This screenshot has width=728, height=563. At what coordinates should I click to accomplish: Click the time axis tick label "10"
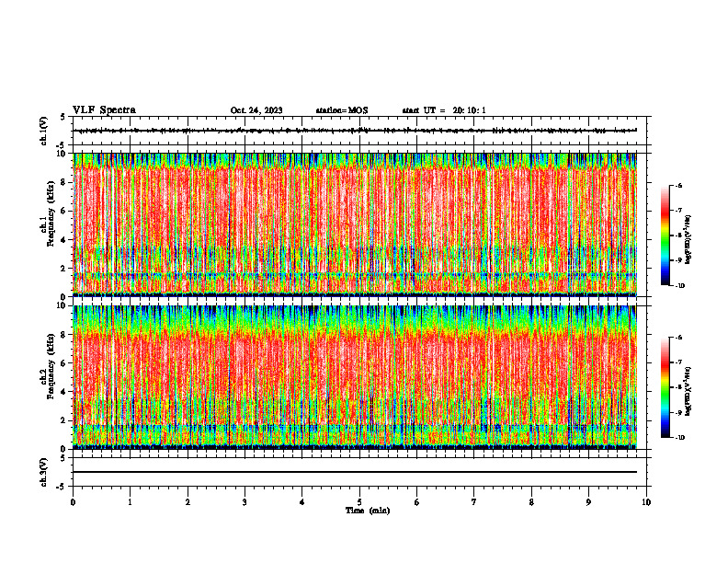coord(646,502)
